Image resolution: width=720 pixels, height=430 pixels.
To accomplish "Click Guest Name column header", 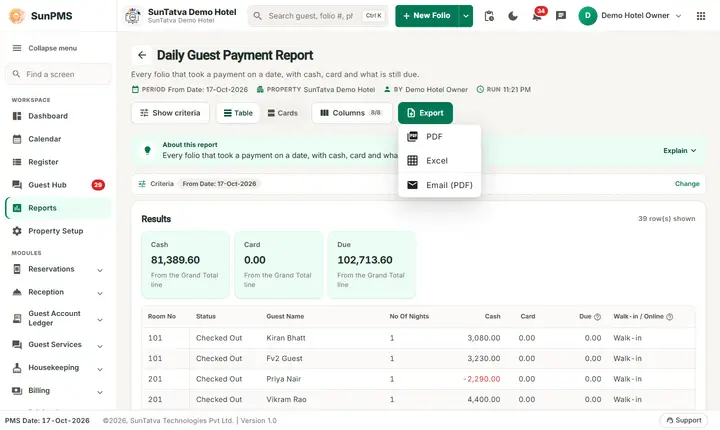I will tap(285, 317).
